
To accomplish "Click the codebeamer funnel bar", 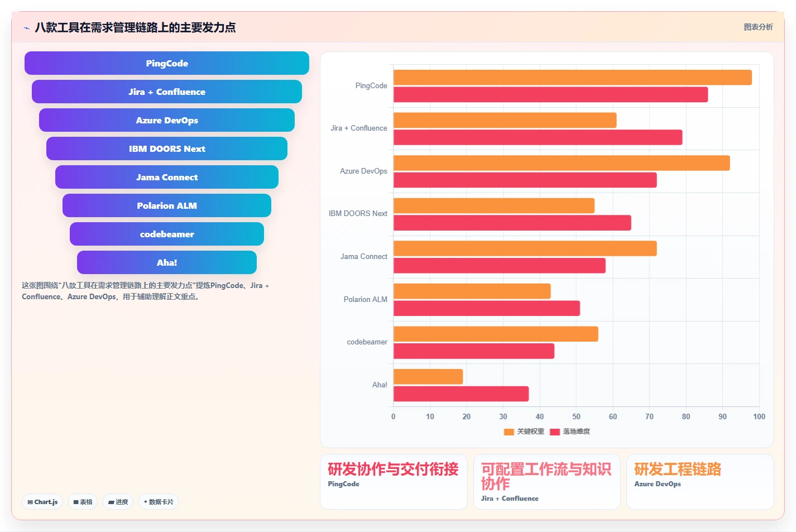I will click(x=167, y=234).
